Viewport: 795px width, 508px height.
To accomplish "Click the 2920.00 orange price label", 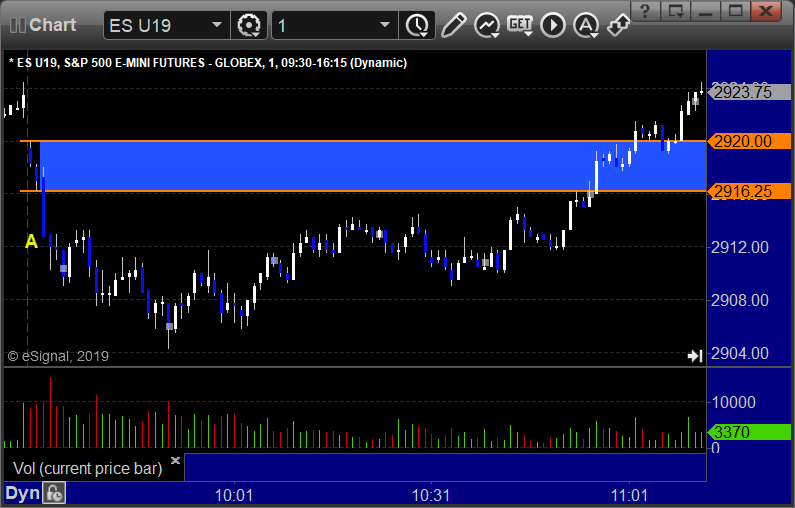I will click(x=749, y=141).
